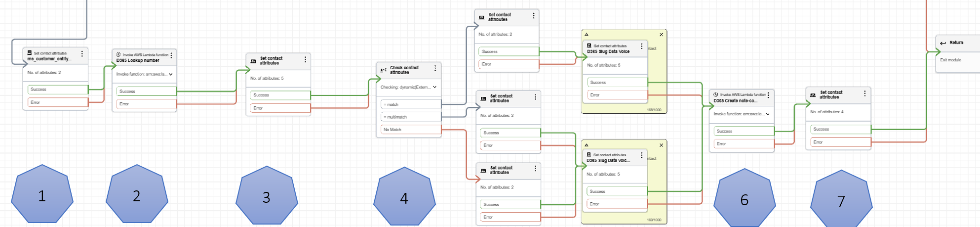
Task: Click three-dot menu on Check contact attributes block
Action: pos(435,68)
